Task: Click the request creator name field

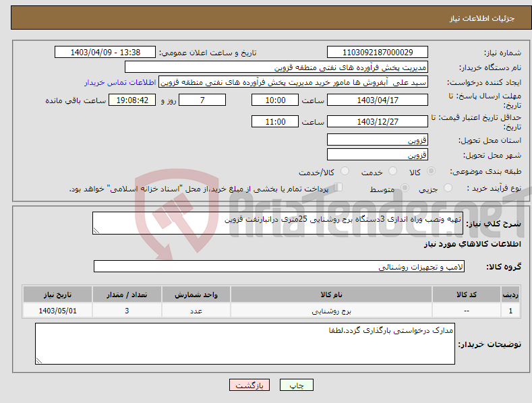Action: pos(293,82)
